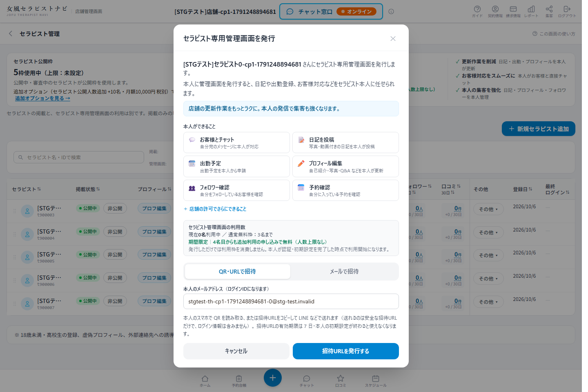588x392 pixels.
Task: Open 契約情報 account icon
Action: (x=495, y=11)
